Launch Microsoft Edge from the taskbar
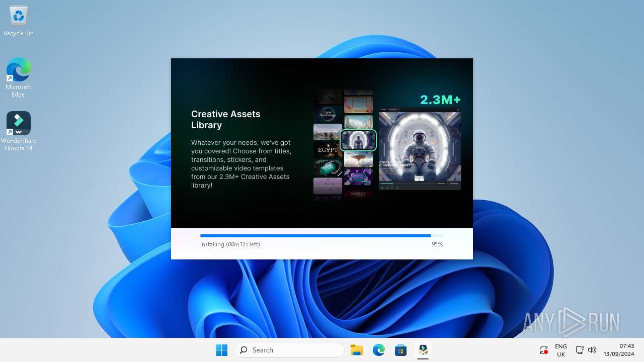Image resolution: width=644 pixels, height=362 pixels. pyautogui.click(x=379, y=350)
